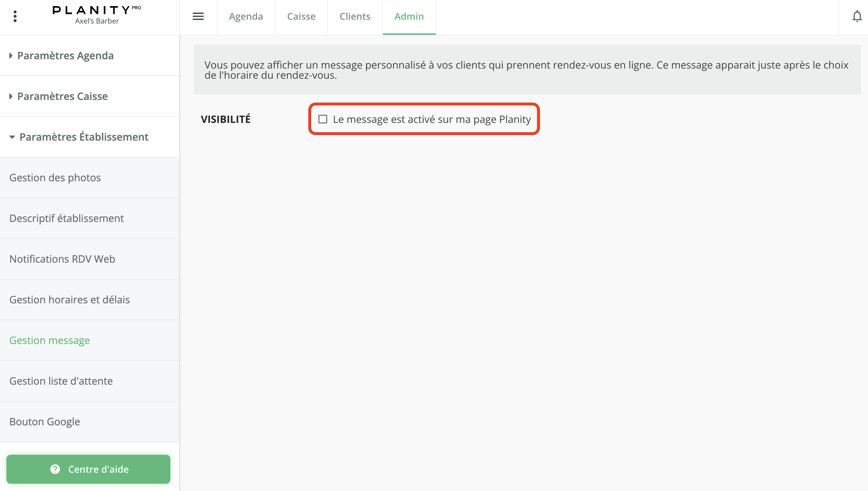868x491 pixels.
Task: Open the Centre d'aide
Action: pos(88,469)
